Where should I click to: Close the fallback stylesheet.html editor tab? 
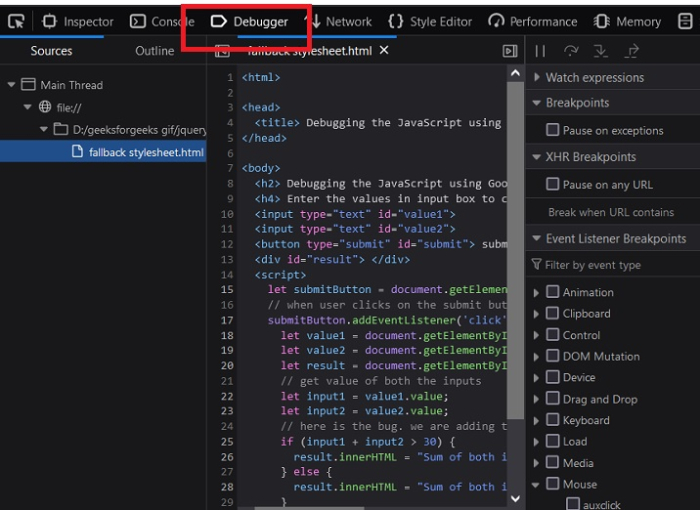[384, 50]
